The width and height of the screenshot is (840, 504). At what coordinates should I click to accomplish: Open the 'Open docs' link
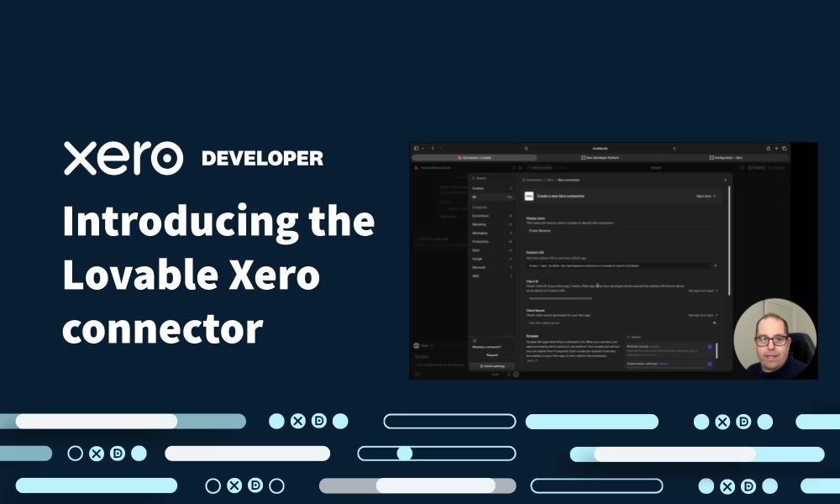[x=706, y=197]
